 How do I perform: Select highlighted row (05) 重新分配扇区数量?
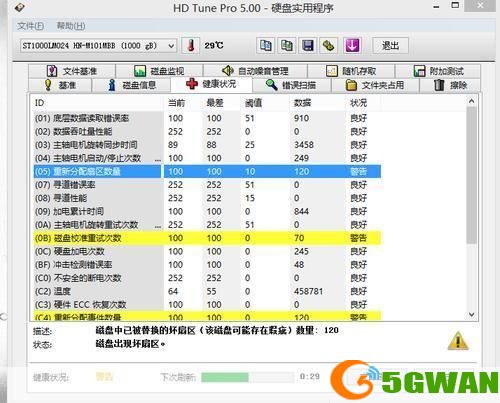[x=207, y=171]
